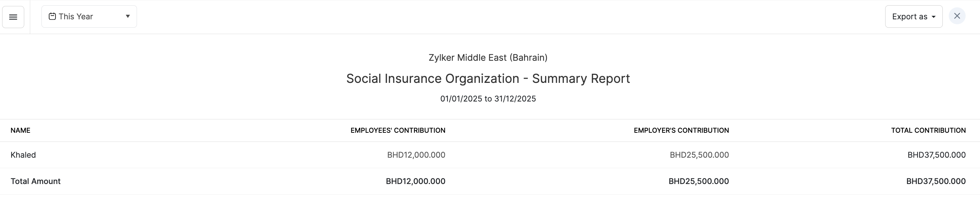Click the NAME column header

[x=20, y=131]
